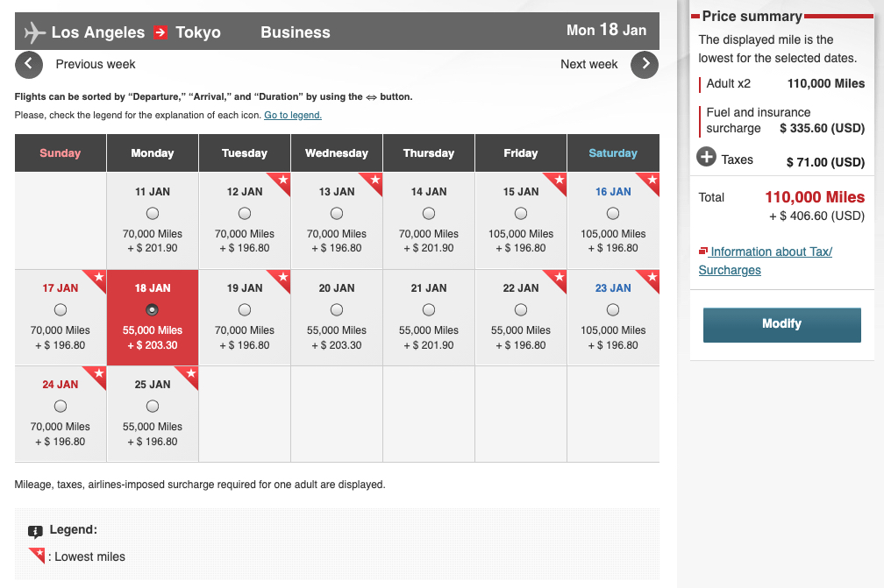Advance the calendar with the Next week arrow
This screenshot has width=884, height=588.
click(645, 65)
